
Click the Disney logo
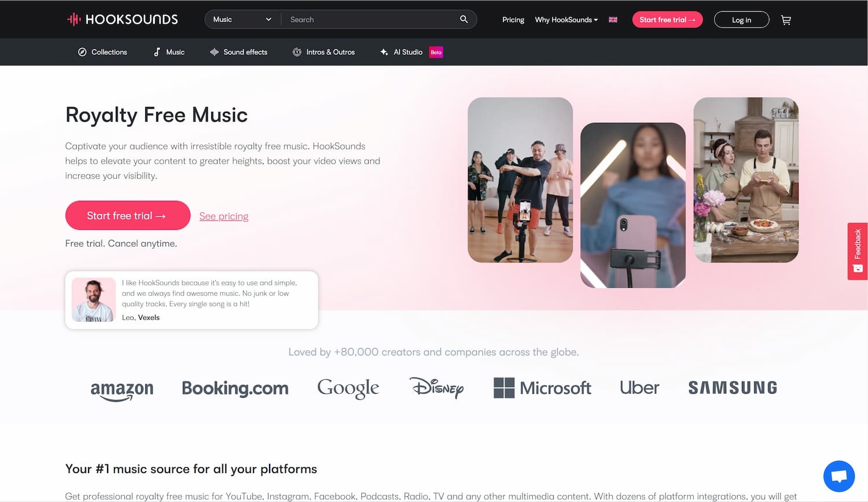point(437,387)
